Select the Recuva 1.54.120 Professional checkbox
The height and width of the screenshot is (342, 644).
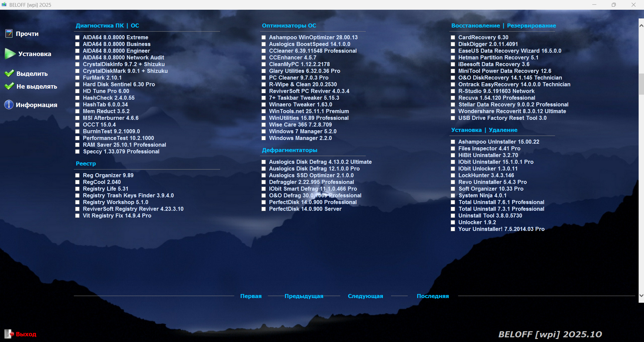tap(453, 98)
